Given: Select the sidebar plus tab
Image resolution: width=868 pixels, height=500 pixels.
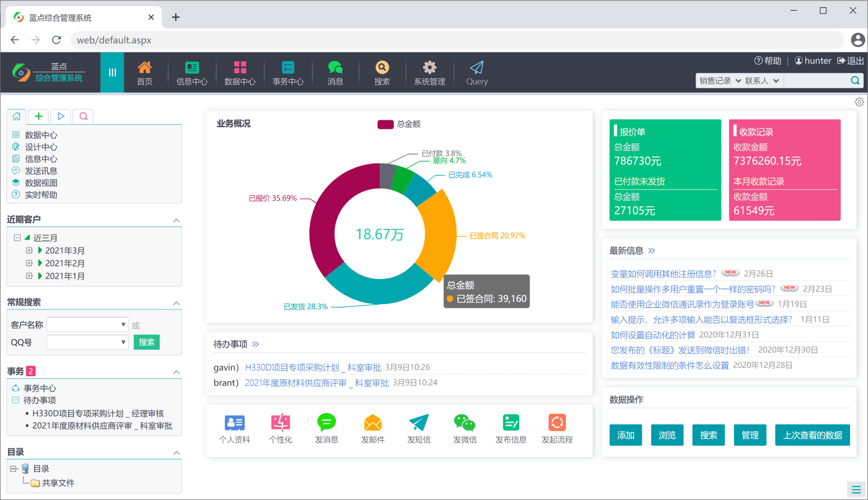Looking at the screenshot, I should pyautogui.click(x=39, y=116).
